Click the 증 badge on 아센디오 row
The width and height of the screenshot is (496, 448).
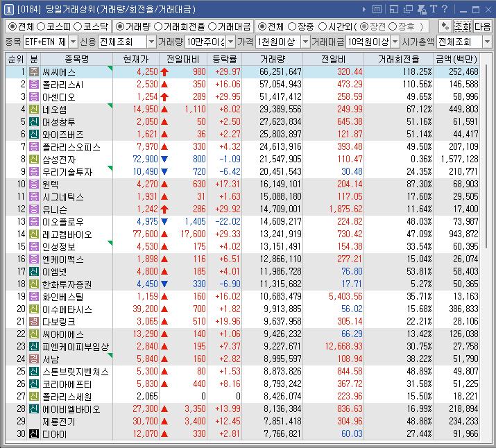click(34, 97)
